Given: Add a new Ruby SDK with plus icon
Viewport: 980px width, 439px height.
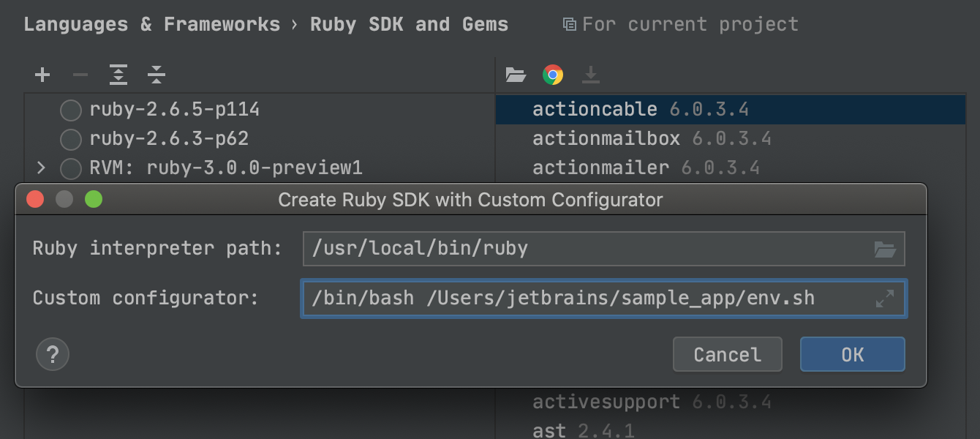Looking at the screenshot, I should point(42,75).
